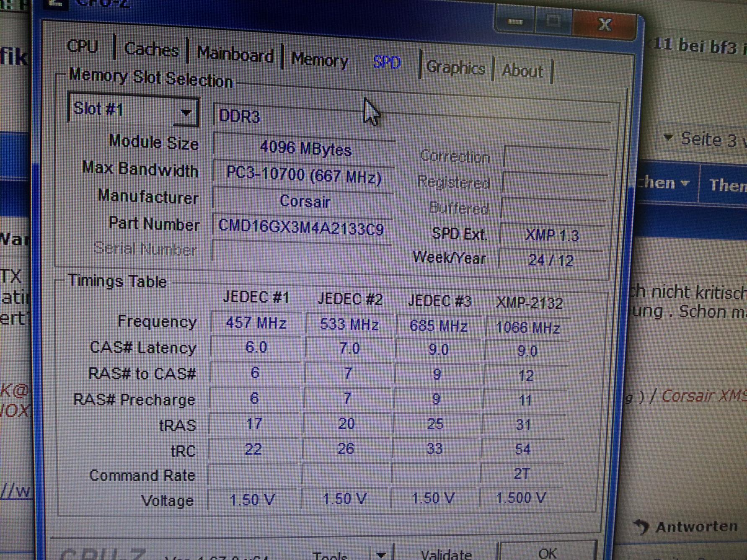The height and width of the screenshot is (560, 747).
Task: Click JEDEC #3 tRC value 33
Action: click(434, 449)
